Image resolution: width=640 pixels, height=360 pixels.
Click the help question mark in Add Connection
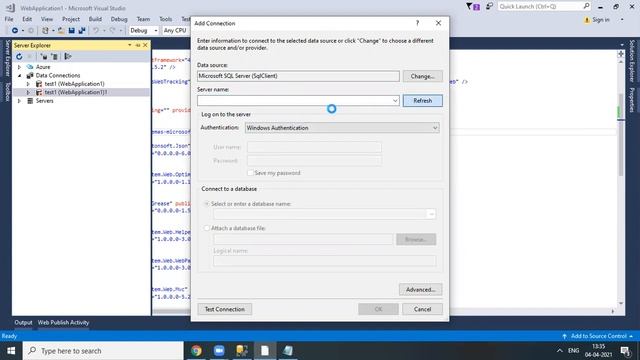(417, 23)
